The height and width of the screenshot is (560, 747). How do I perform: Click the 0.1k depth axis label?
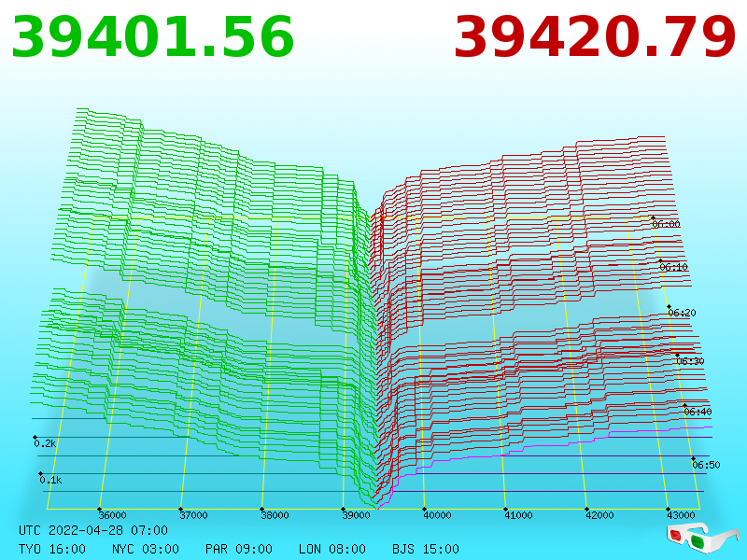pos(51,480)
